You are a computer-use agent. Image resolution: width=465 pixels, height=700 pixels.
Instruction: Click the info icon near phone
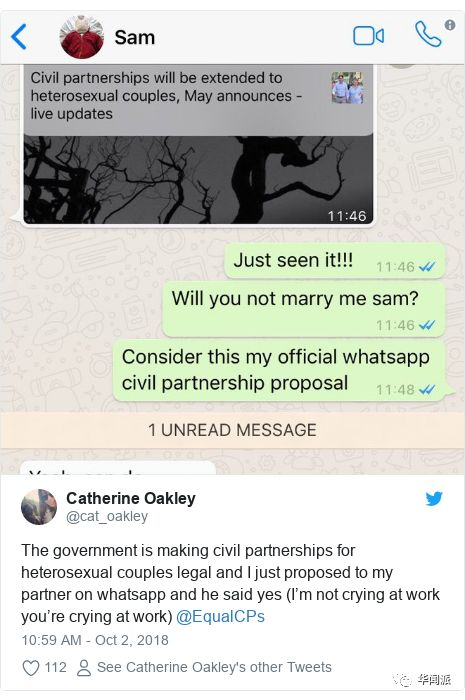tap(450, 25)
